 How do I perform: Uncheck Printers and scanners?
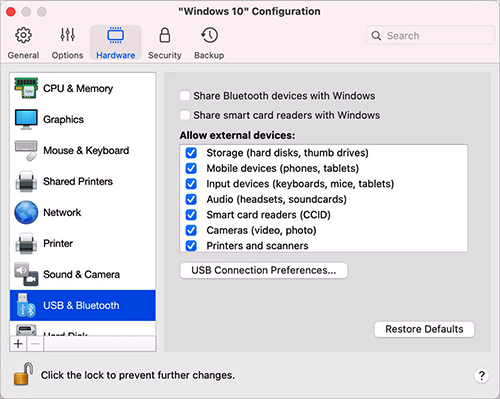191,246
